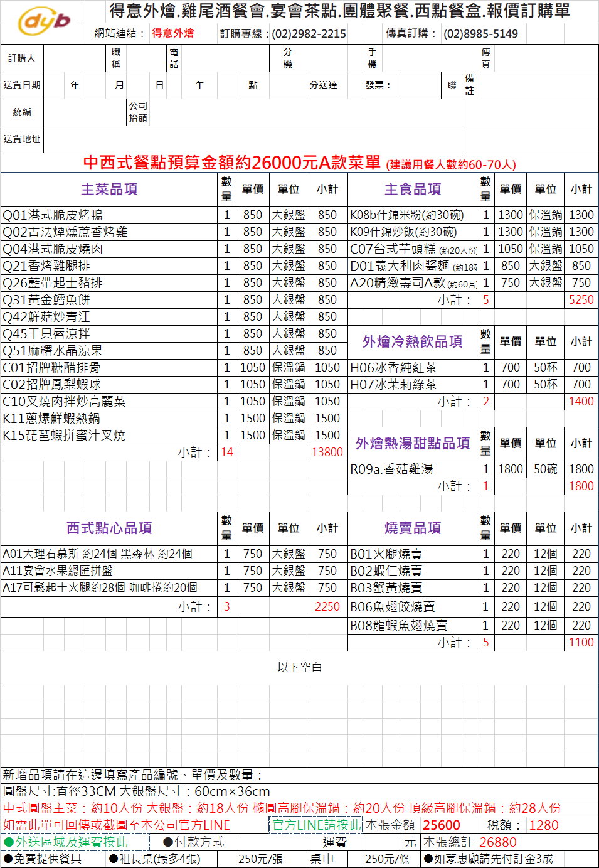
Task: Select the A11宴會水果總匯拼盤 item cell
Action: click(109, 571)
